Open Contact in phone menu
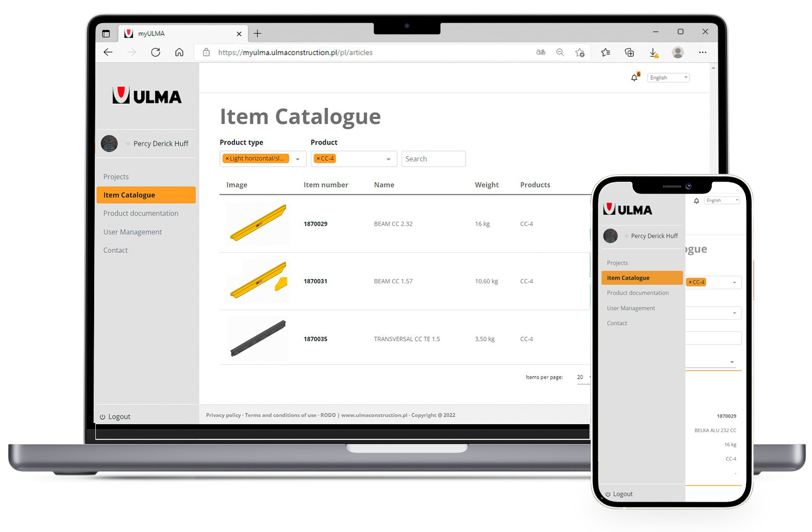The height and width of the screenshot is (532, 812). pyautogui.click(x=617, y=323)
